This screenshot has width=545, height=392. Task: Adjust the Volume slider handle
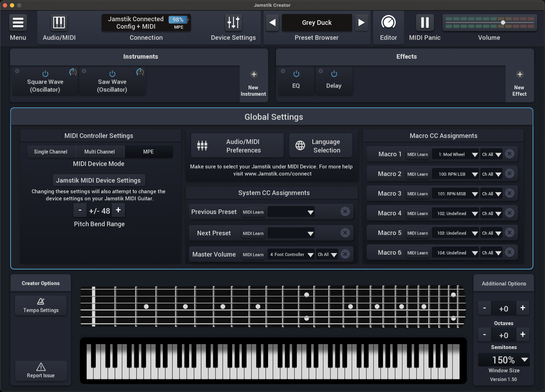(503, 23)
